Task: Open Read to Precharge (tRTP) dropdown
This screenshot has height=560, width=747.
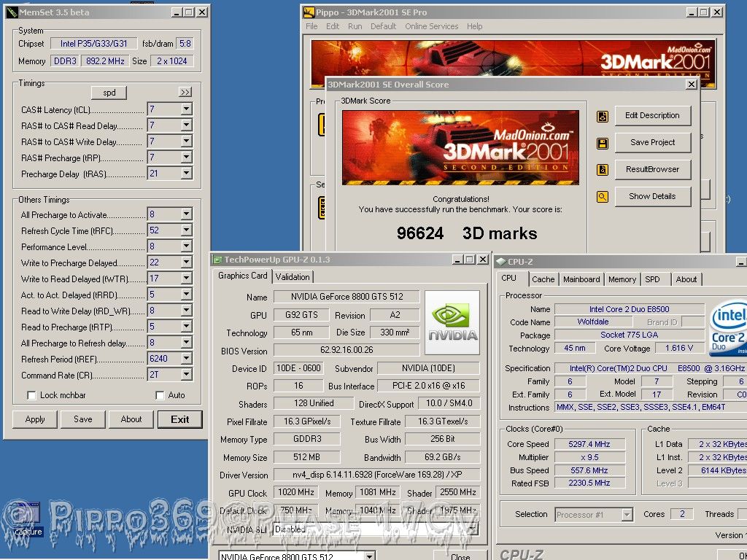Action: point(186,327)
